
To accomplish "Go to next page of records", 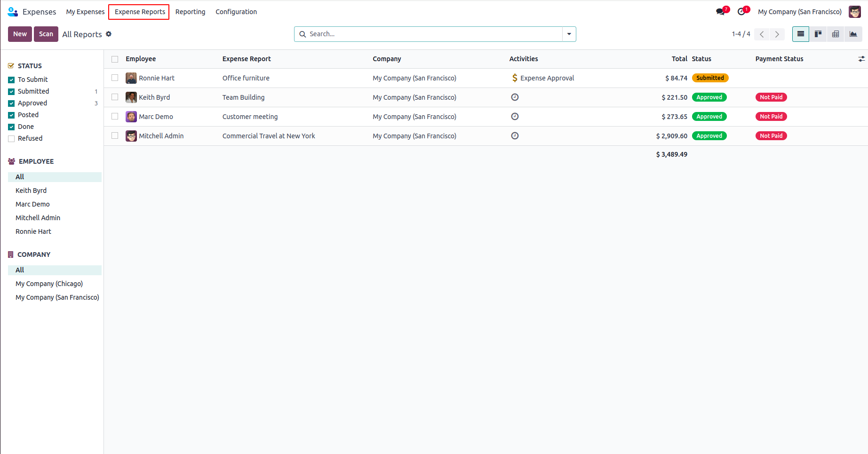I will coord(777,34).
